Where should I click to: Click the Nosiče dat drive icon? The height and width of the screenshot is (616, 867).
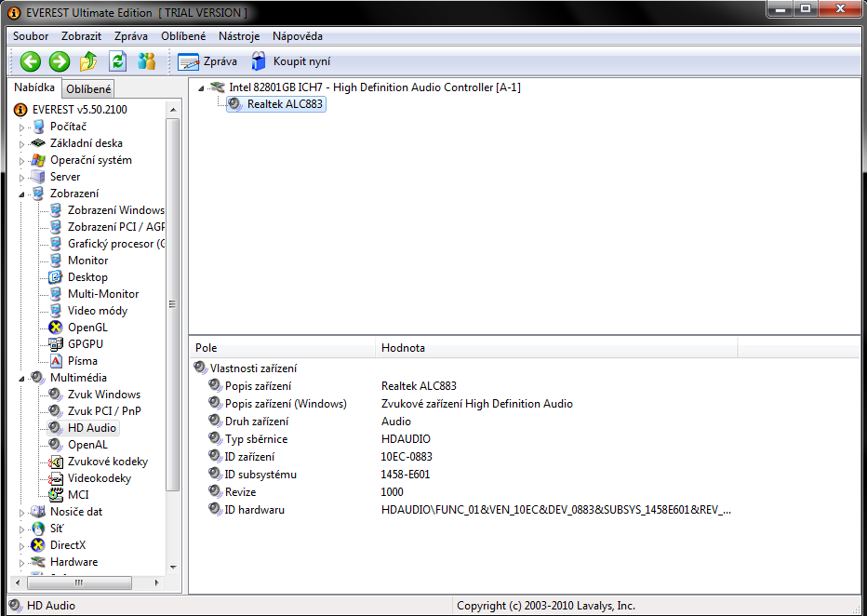click(x=37, y=512)
